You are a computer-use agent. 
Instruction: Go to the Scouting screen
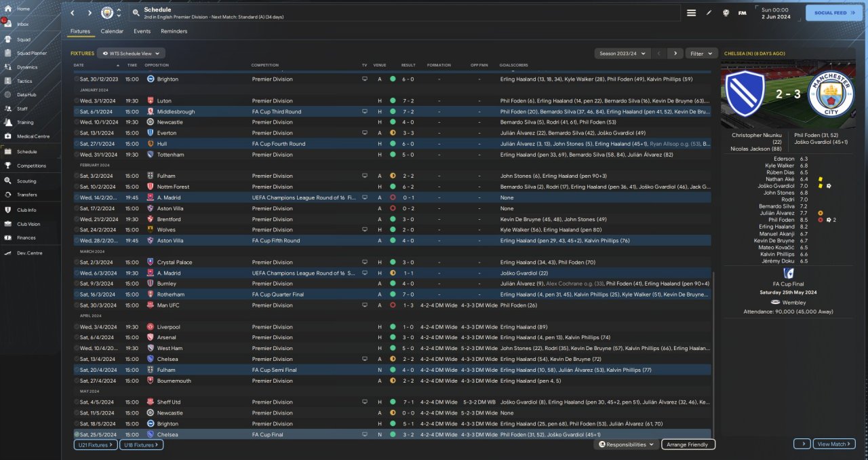[x=26, y=181]
